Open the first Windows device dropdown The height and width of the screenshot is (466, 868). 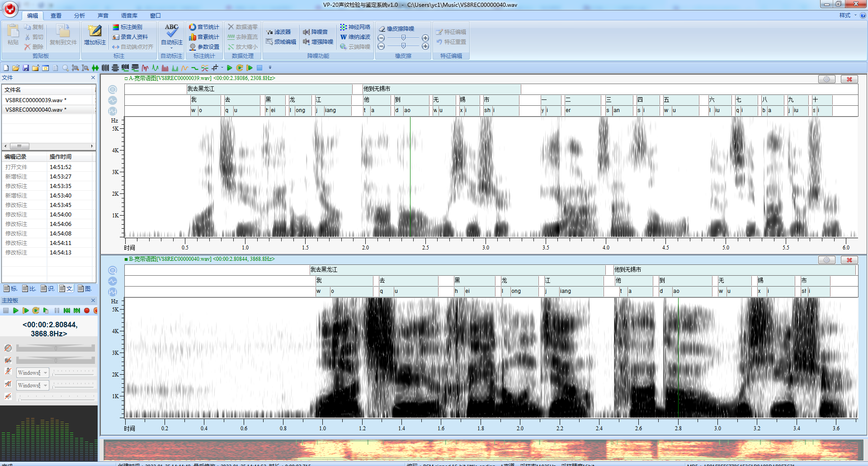click(x=46, y=373)
